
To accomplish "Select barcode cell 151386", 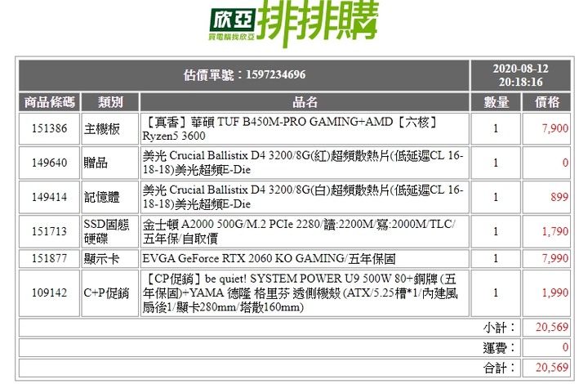I will (49, 128).
